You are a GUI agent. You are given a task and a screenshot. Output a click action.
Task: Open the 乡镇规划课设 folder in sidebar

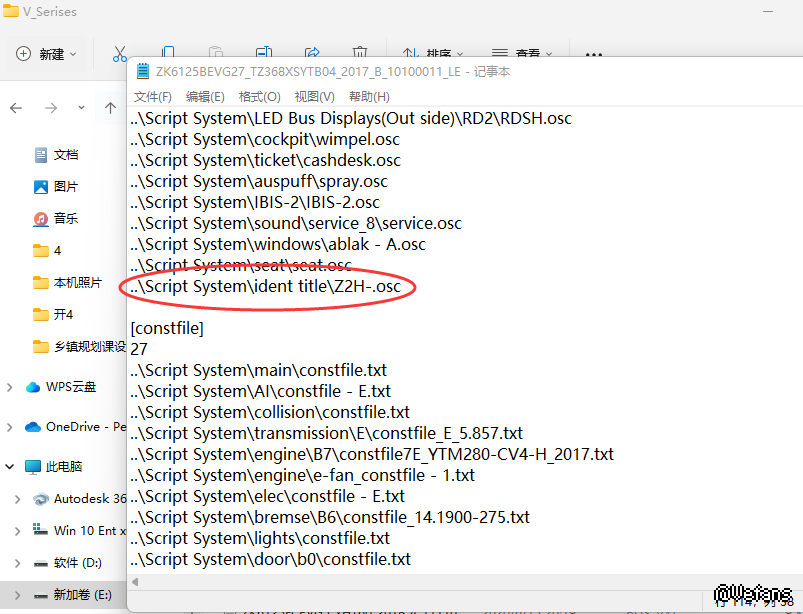79,346
